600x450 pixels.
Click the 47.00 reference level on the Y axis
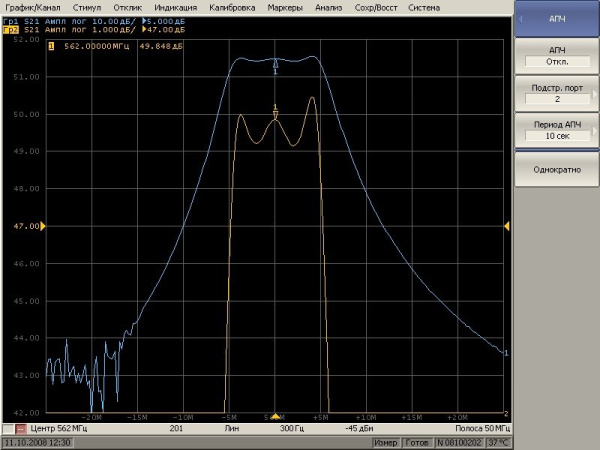26,226
